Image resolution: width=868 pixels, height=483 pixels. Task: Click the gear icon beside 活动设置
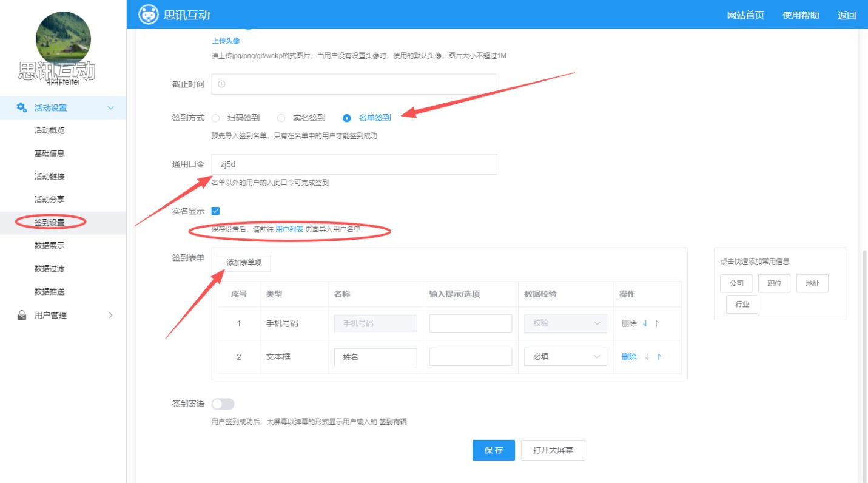22,107
